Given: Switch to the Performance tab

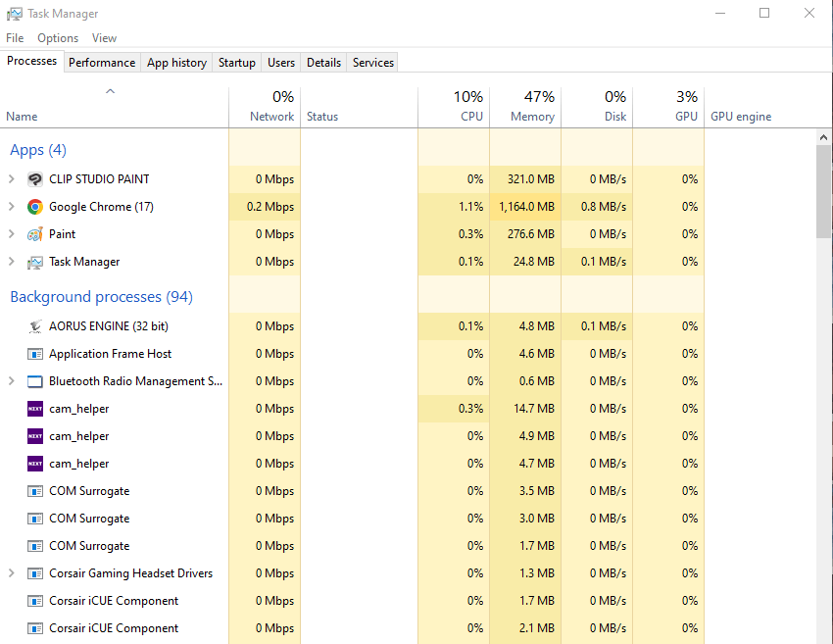Looking at the screenshot, I should pos(102,63).
